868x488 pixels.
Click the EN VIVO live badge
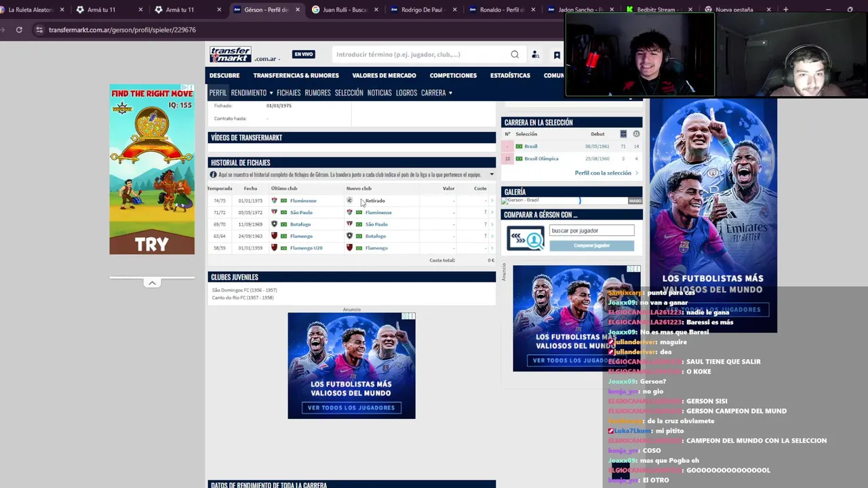304,54
